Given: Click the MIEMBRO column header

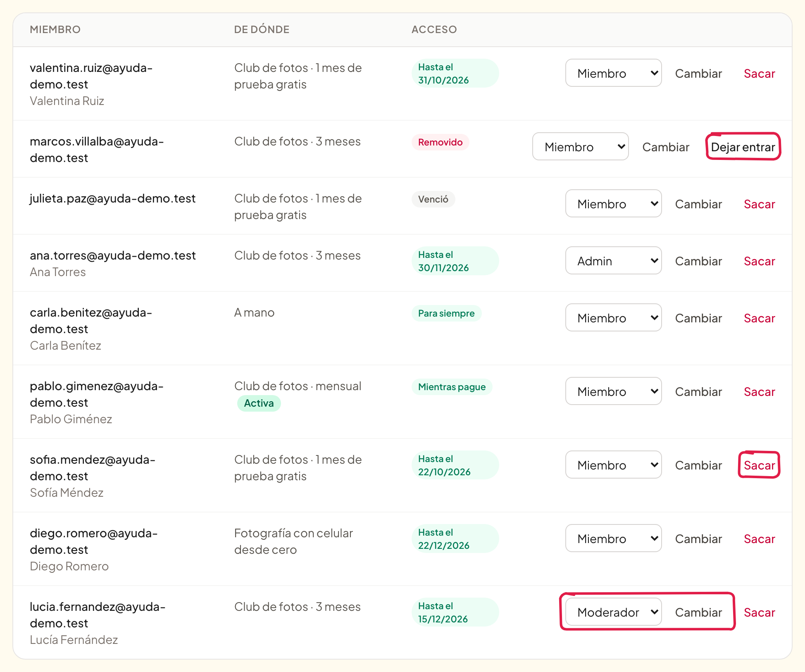Looking at the screenshot, I should click(x=55, y=29).
